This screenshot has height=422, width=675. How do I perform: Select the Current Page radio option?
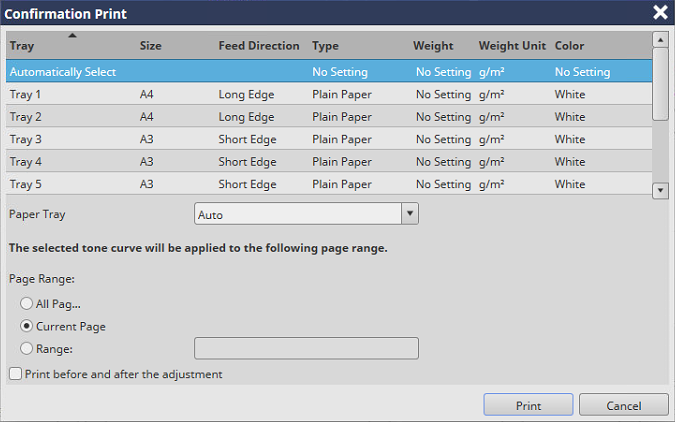click(x=25, y=326)
